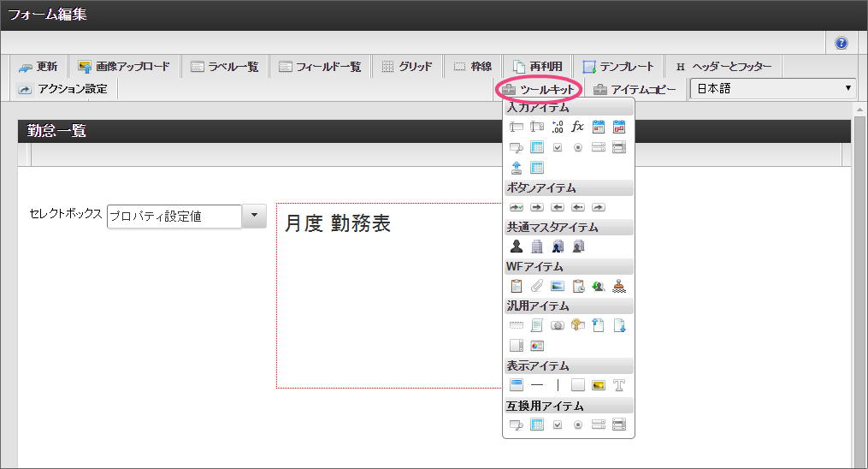The height and width of the screenshot is (469, 868).
Task: Add the vertical line display item
Action: (x=558, y=385)
